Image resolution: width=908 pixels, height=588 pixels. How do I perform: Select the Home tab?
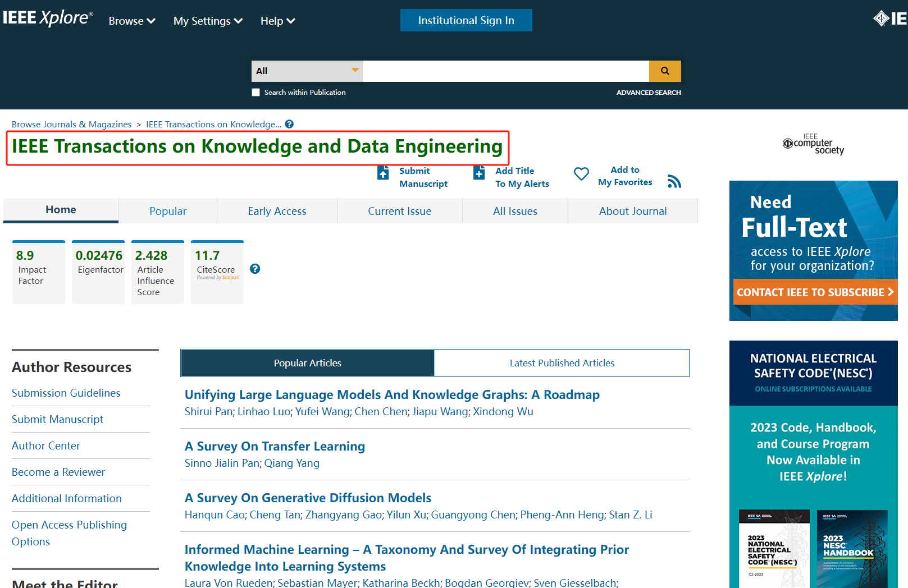click(61, 210)
